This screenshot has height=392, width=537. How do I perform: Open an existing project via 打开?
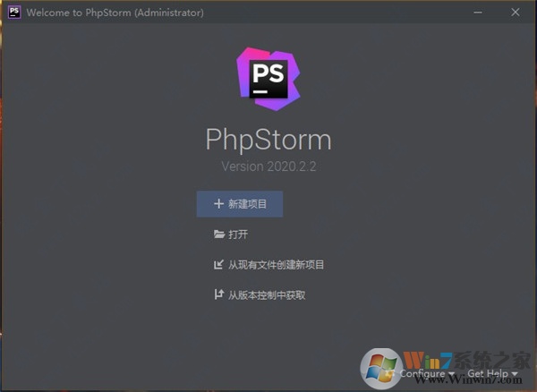(x=231, y=234)
